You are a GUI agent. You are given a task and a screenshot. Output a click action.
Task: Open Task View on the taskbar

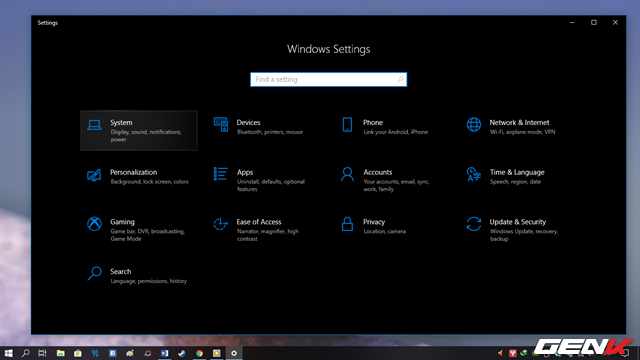pos(42,353)
